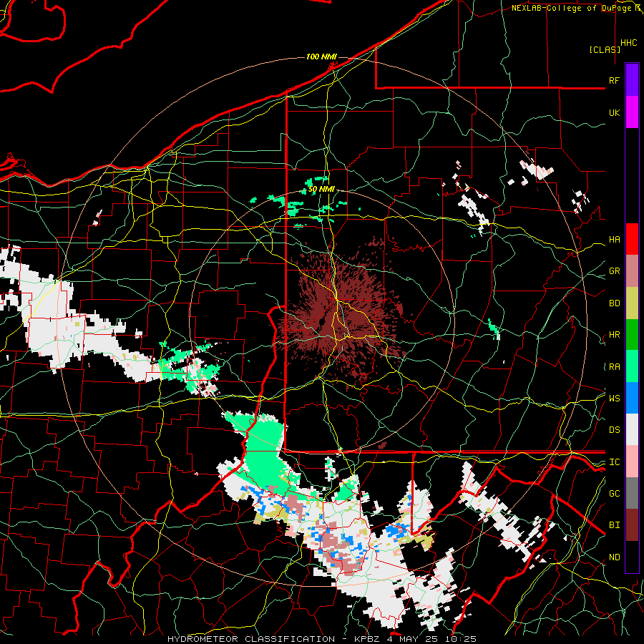Click the 100 NMI range ring label
Screen dimensions: 644x644
[x=321, y=57]
